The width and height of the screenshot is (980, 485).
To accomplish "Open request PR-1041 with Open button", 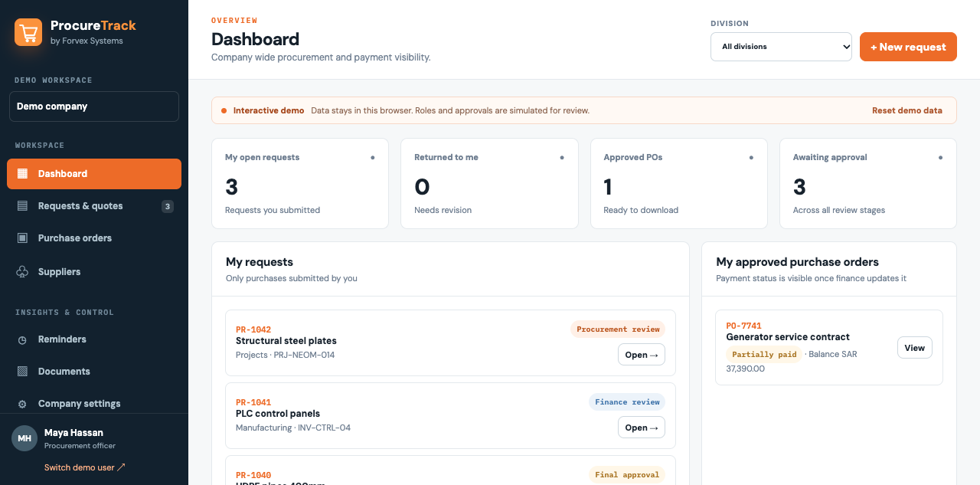I will pos(642,428).
